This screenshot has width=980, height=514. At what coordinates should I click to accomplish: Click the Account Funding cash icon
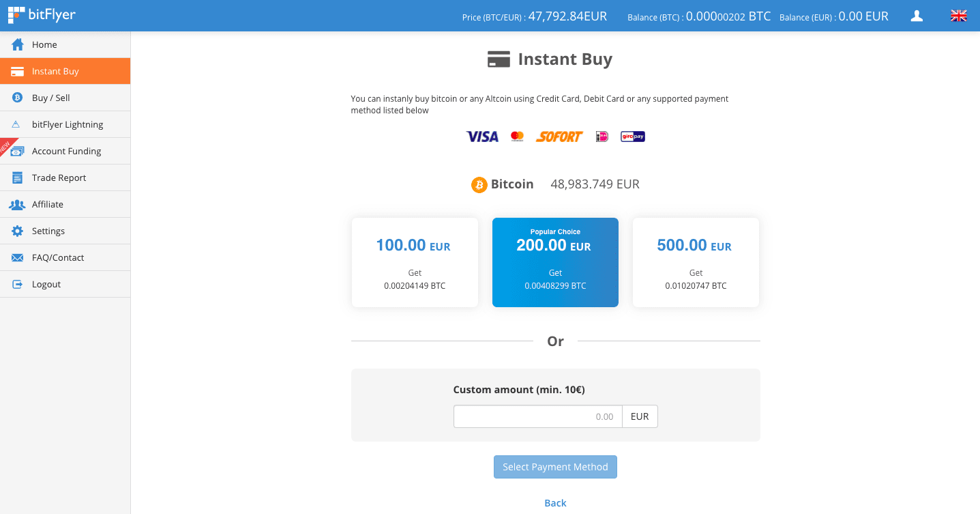click(18, 152)
